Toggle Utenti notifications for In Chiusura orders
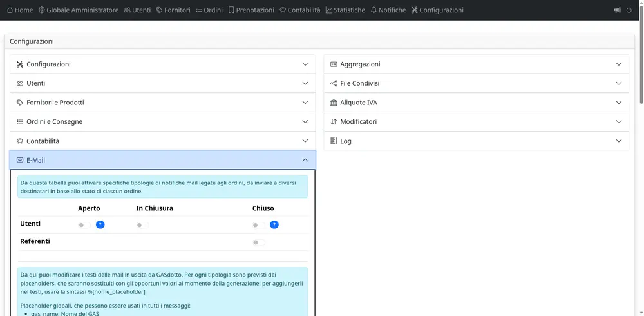The image size is (644, 316). 142,225
